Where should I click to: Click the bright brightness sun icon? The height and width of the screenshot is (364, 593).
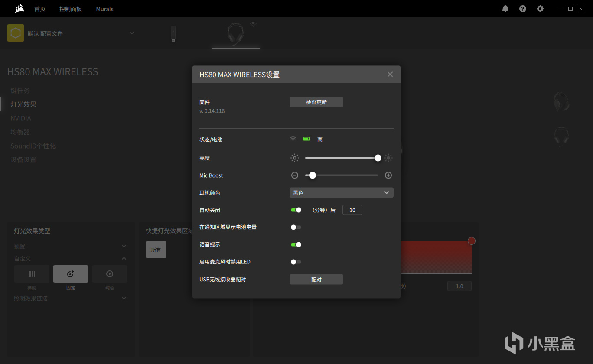388,158
